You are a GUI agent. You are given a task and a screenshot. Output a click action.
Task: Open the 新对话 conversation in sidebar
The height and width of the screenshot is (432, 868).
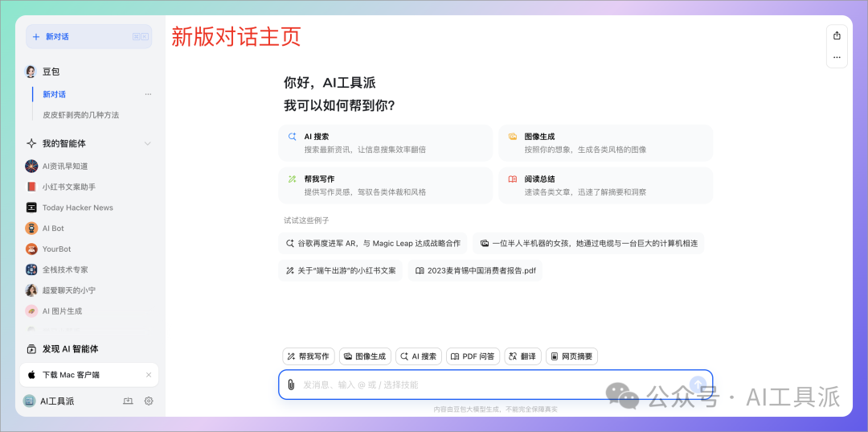(x=55, y=95)
